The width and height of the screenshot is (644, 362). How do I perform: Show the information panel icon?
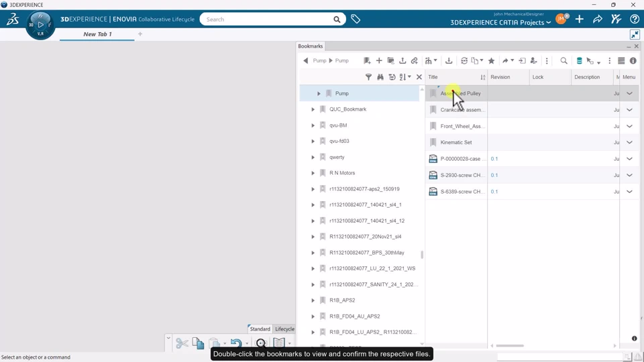pos(633,61)
